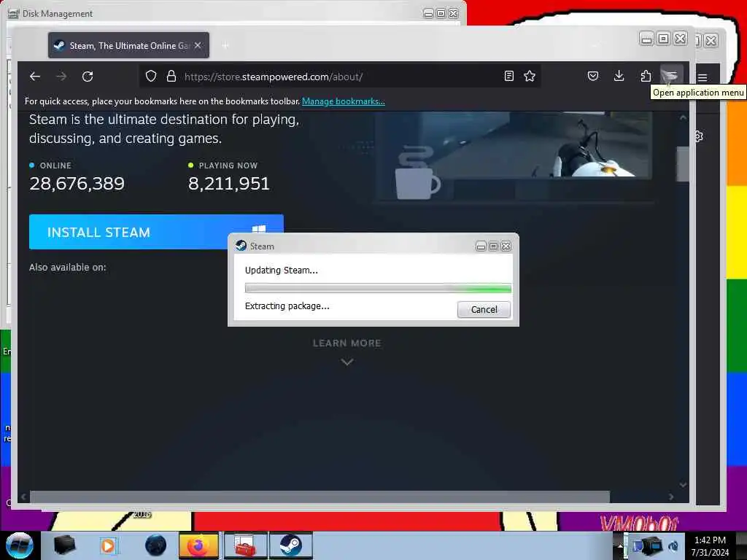This screenshot has width=747, height=560.
Task: Open the black box taskbar icon
Action: pos(64,545)
